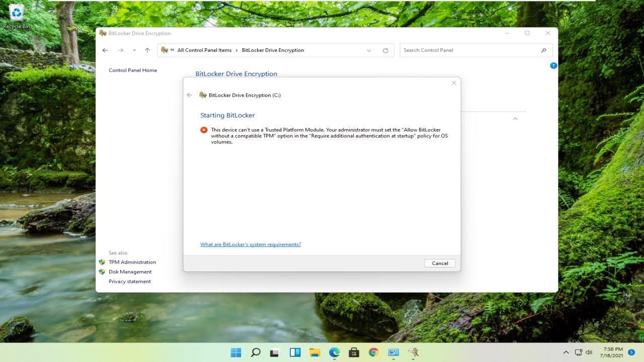644x362 pixels.
Task: Open Disk Management link
Action: point(130,271)
